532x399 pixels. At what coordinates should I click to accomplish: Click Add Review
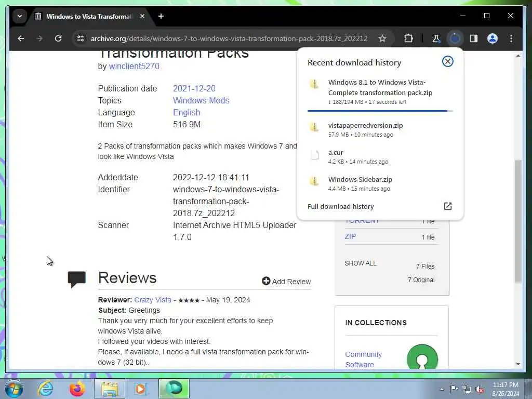click(x=286, y=281)
